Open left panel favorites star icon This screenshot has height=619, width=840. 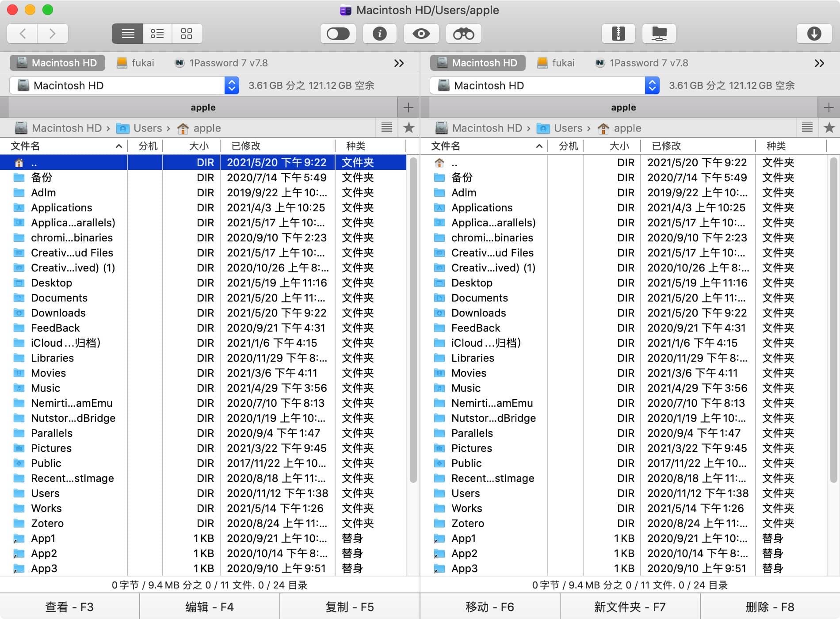[x=409, y=128]
